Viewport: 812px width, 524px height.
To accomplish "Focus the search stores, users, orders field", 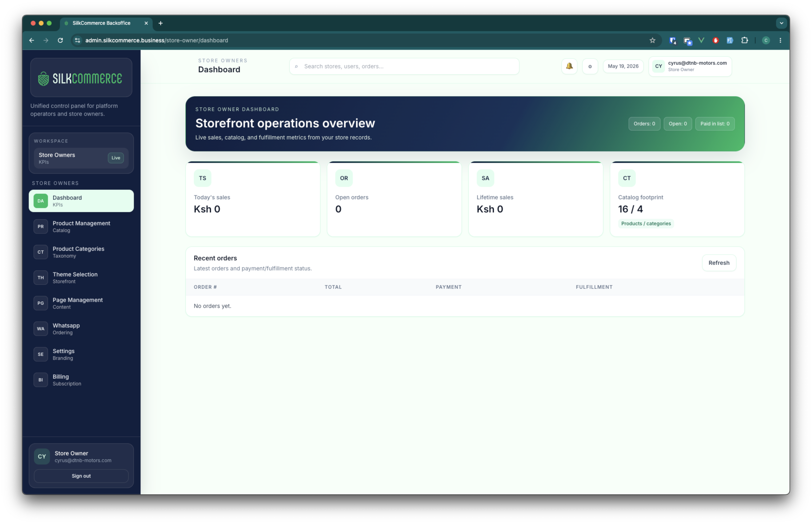I will (x=404, y=66).
